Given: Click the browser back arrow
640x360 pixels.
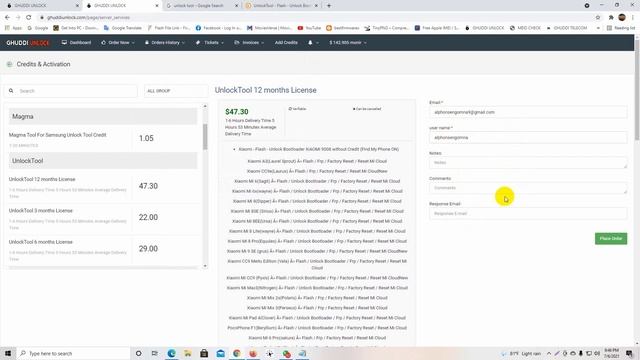Looking at the screenshot, I should tap(7, 18).
